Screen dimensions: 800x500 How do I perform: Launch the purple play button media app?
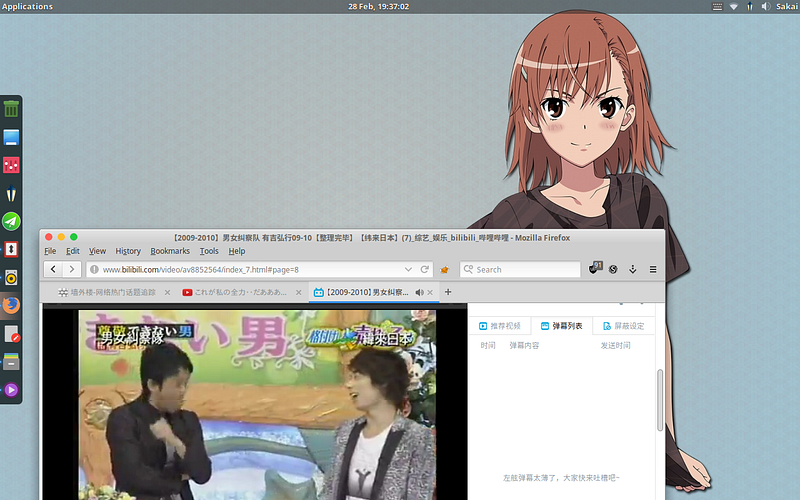[x=11, y=390]
